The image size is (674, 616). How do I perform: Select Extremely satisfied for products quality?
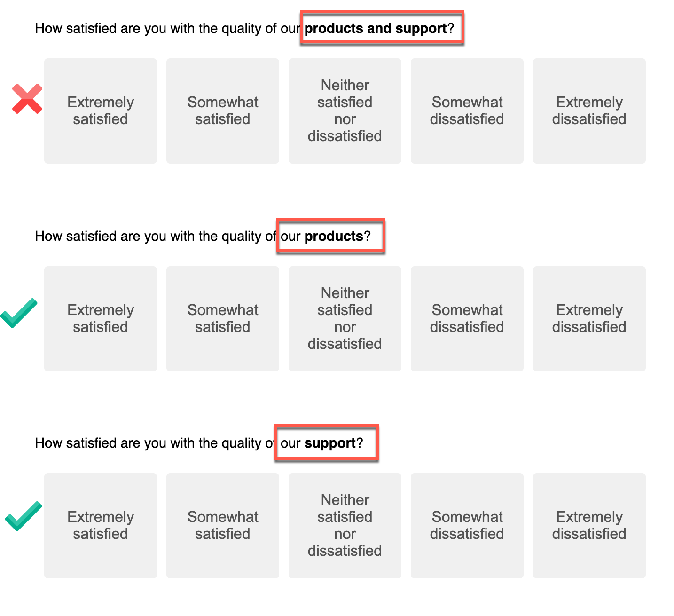click(101, 319)
